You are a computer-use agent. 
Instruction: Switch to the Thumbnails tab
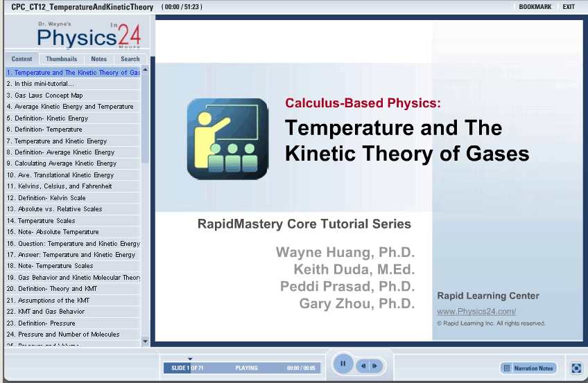pos(62,60)
